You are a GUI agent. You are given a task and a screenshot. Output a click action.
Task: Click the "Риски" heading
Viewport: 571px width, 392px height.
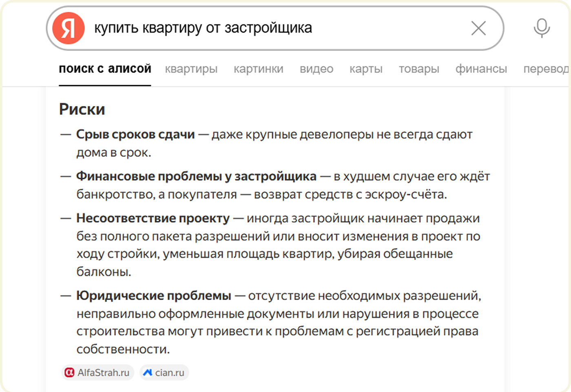point(82,109)
